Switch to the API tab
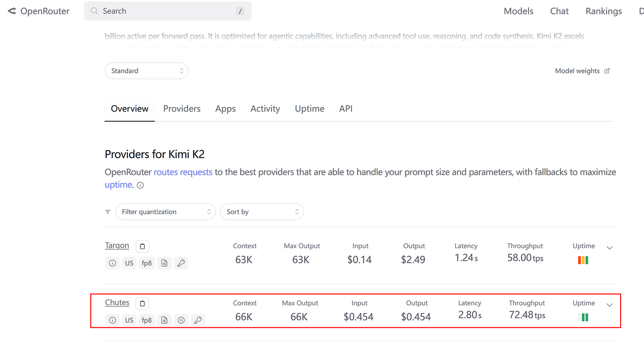The height and width of the screenshot is (348, 644). click(x=346, y=109)
